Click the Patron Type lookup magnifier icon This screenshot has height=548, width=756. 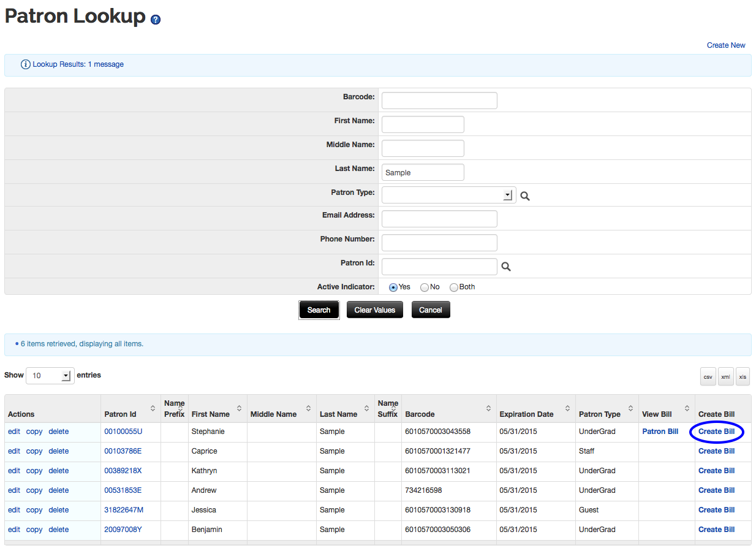524,196
